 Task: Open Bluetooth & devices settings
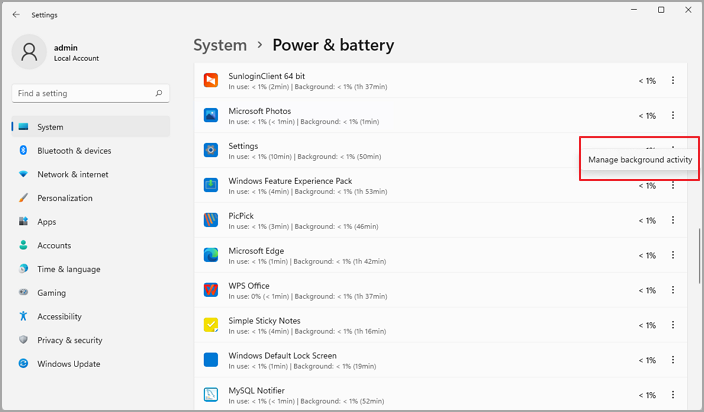74,151
